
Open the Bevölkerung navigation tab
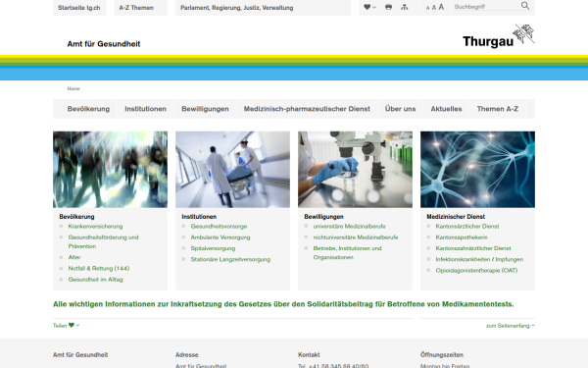tap(88, 109)
